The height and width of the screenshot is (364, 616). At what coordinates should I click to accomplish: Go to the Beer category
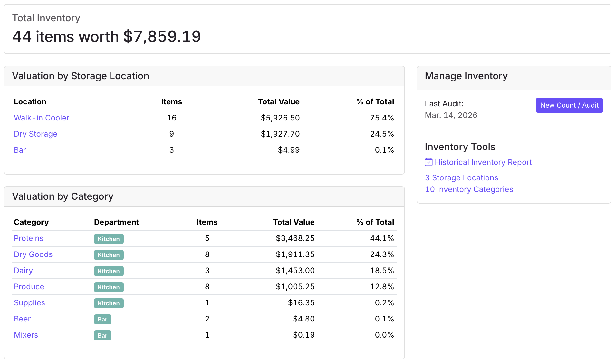22,319
